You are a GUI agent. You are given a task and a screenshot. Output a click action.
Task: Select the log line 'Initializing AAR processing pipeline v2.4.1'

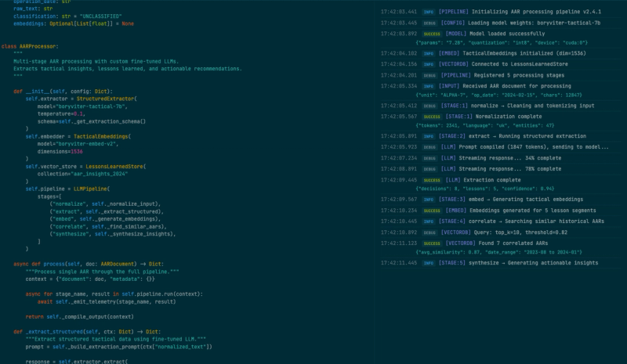click(536, 12)
